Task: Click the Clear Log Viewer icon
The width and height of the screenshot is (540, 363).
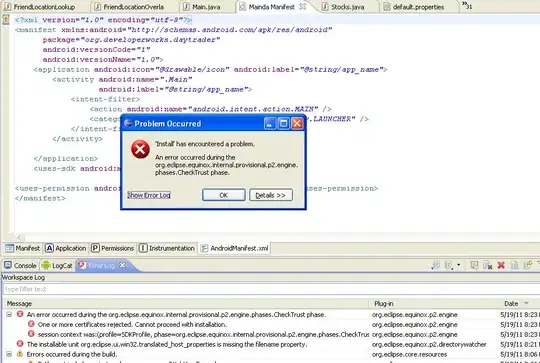Action: click(x=475, y=265)
